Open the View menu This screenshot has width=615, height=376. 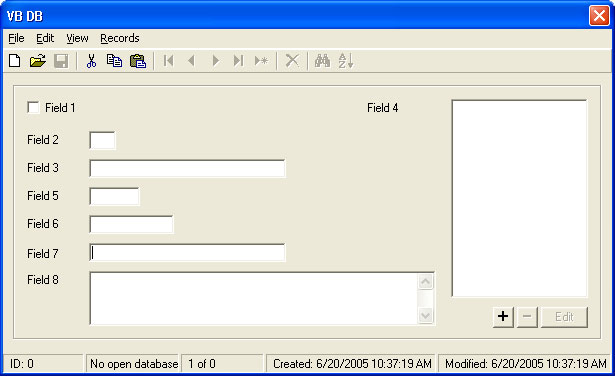pos(77,38)
